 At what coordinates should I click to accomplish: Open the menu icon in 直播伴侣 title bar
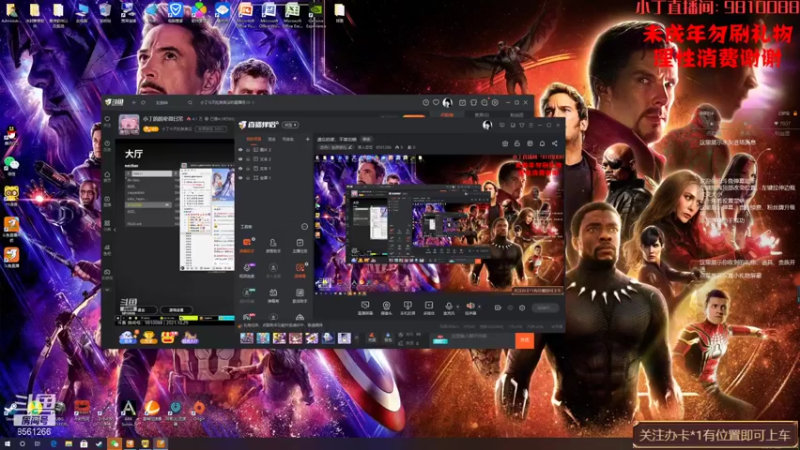point(531,125)
